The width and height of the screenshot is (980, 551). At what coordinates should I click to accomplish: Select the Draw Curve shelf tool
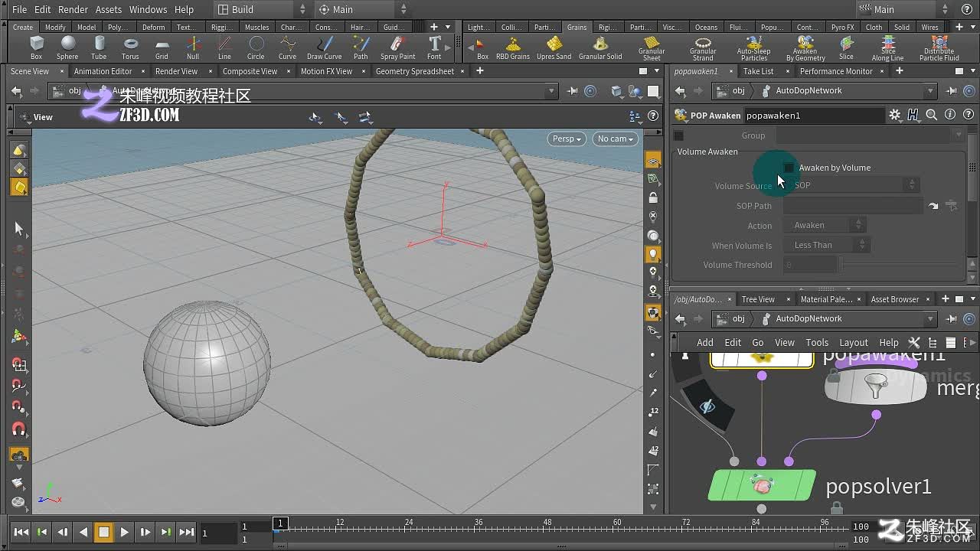click(325, 47)
